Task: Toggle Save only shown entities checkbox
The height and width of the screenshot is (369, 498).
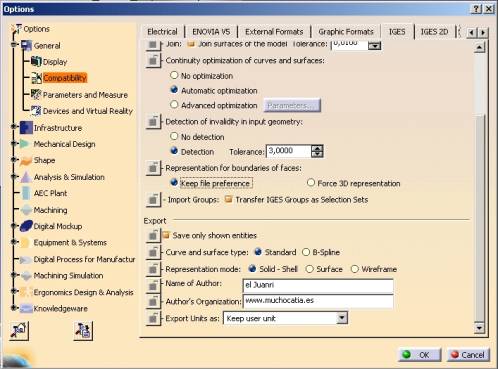Action: click(x=166, y=235)
